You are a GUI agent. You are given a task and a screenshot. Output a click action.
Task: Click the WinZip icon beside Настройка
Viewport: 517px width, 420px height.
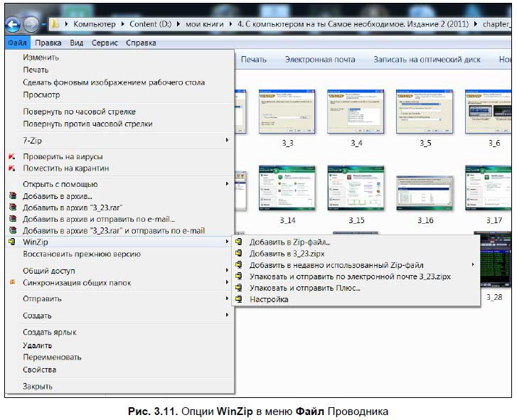coord(239,299)
